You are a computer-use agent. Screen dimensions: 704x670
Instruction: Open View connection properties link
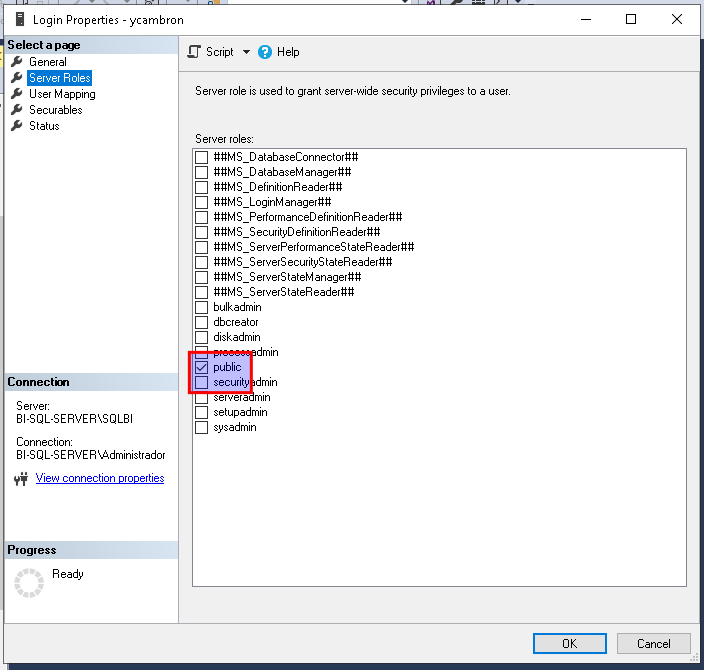[100, 478]
